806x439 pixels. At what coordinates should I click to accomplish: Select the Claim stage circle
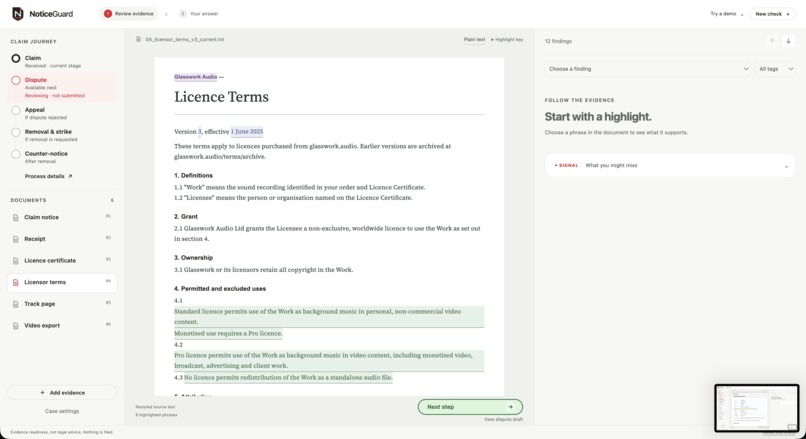pyautogui.click(x=16, y=59)
